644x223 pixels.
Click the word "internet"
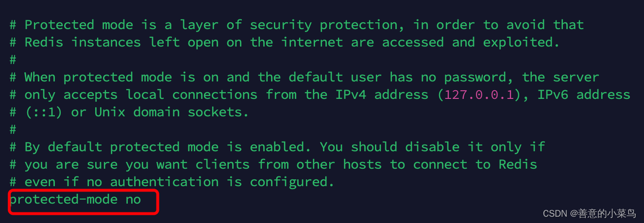point(312,42)
